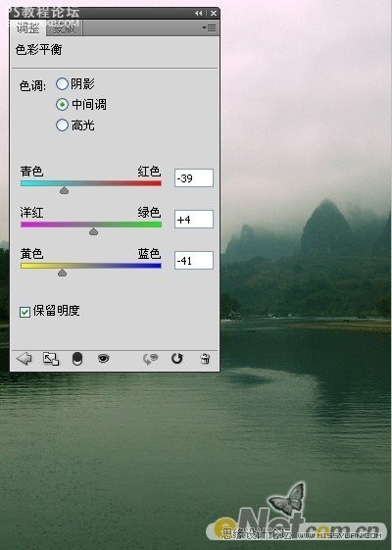The image size is (392, 550).
Task: Delete adjustment layer with trash icon
Action: (205, 359)
